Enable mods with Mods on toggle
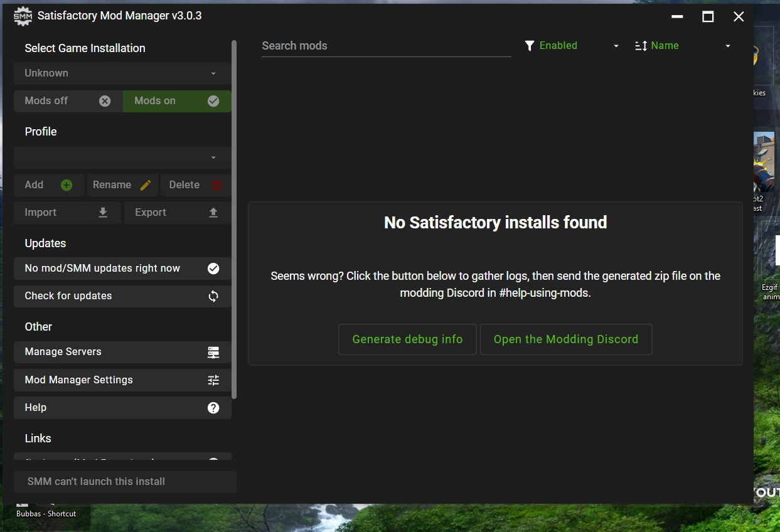 [x=177, y=101]
